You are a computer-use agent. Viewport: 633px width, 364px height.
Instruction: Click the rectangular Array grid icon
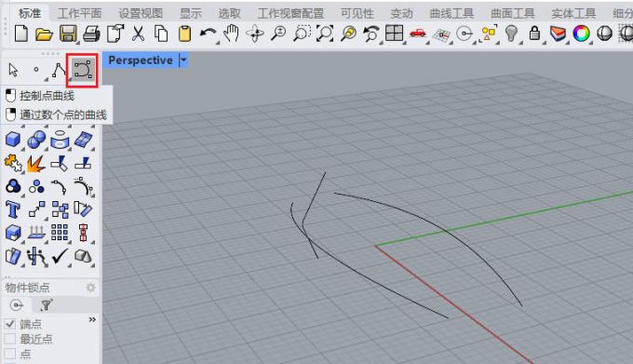point(60,233)
